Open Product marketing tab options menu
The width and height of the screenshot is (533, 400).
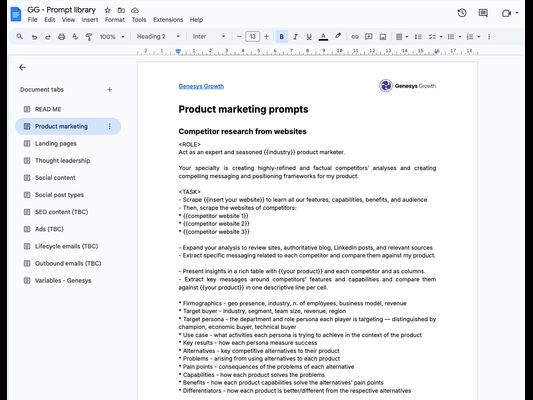click(109, 126)
